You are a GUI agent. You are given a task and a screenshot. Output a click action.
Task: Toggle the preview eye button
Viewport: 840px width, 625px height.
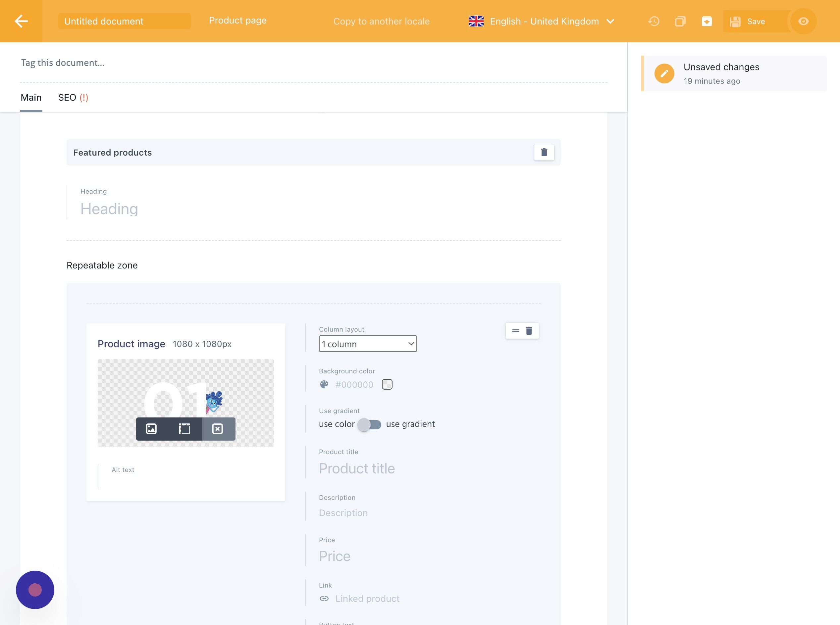point(803,21)
